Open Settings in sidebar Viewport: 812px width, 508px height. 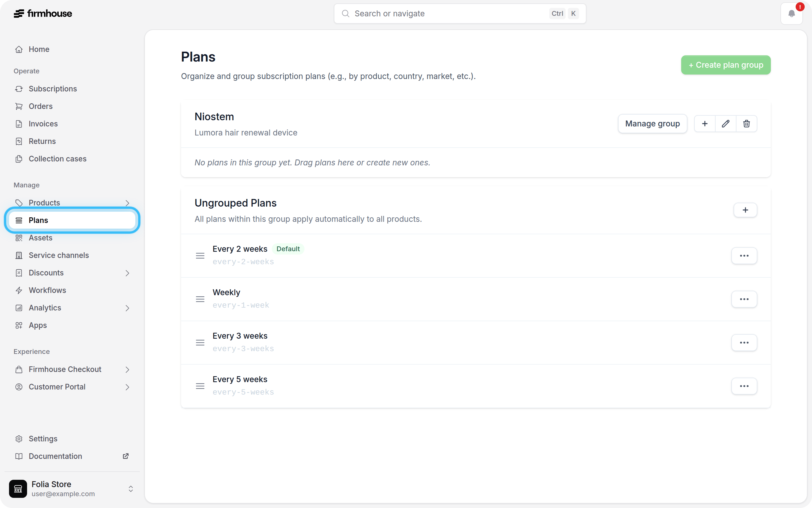tap(72, 439)
